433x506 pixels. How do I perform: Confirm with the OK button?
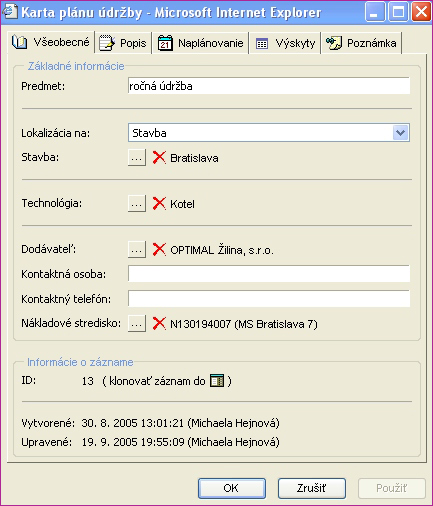[232, 488]
